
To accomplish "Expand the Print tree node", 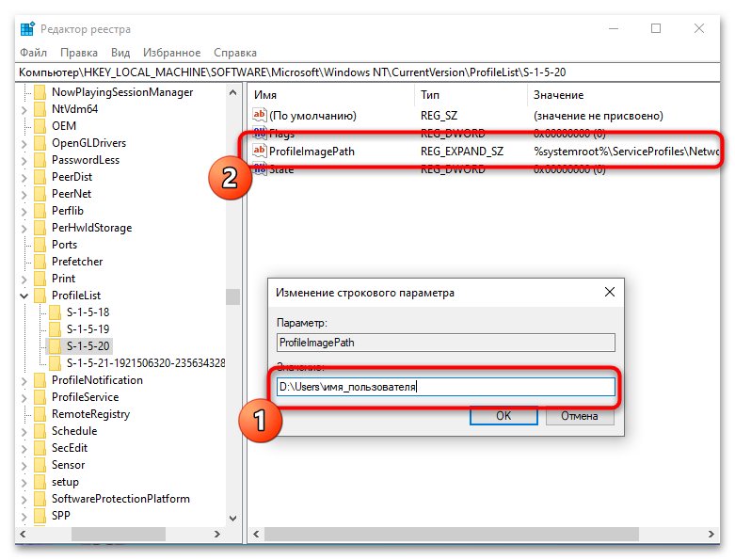I will point(24,279).
